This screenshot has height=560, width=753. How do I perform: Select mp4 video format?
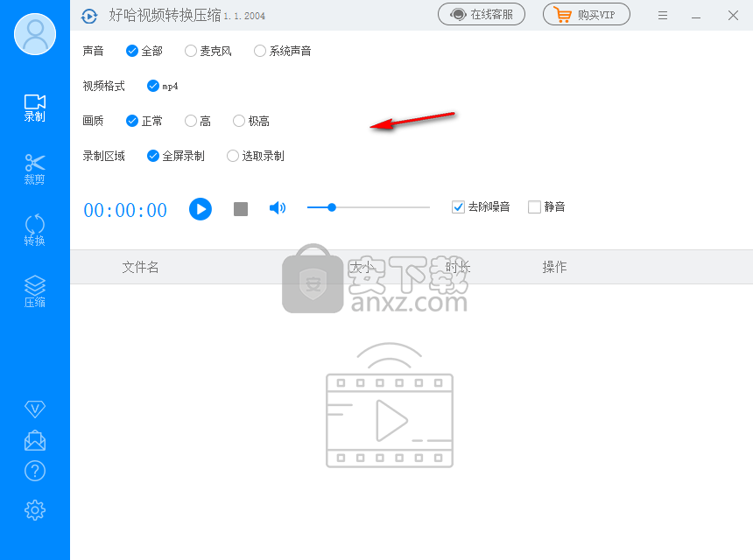pyautogui.click(x=162, y=86)
